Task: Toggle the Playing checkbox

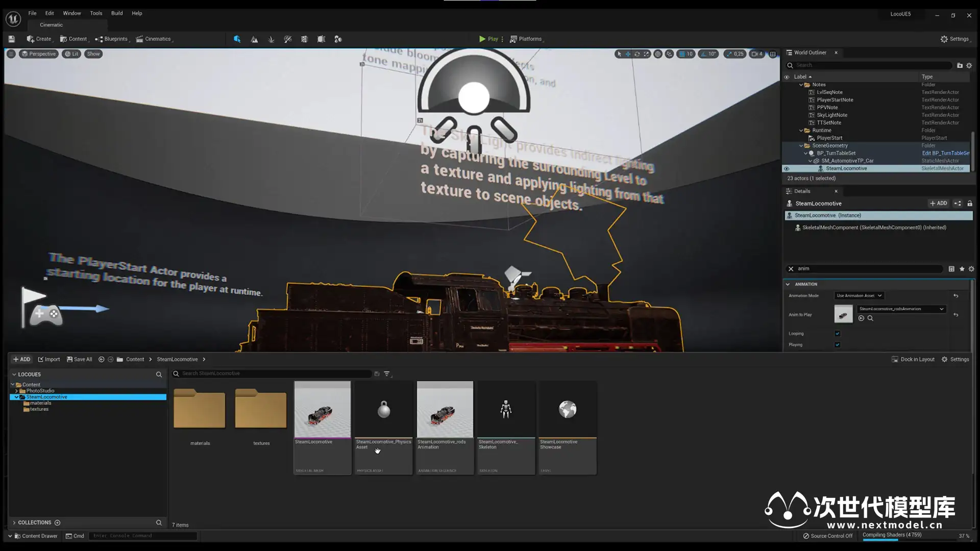Action: click(x=837, y=345)
